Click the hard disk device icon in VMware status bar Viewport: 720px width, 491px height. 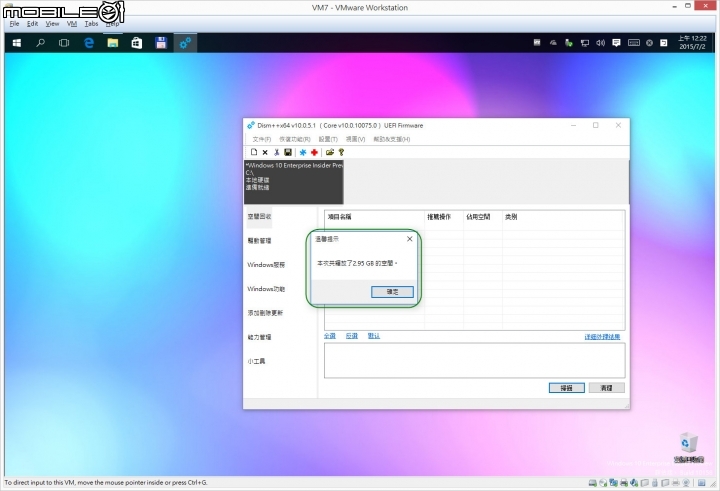pos(593,483)
